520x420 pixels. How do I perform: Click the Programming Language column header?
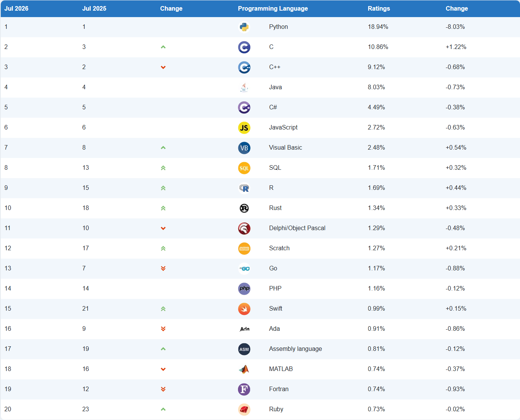[273, 8]
